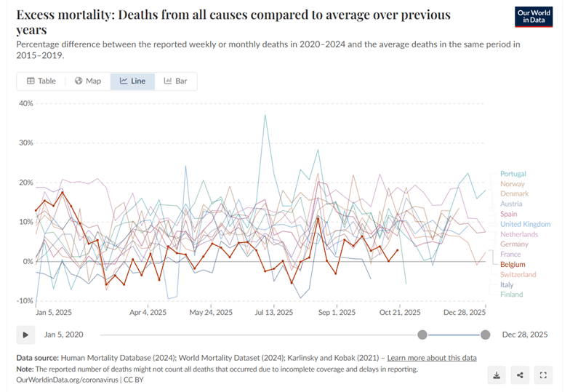Click the Our World in Data logo
Viewport: 570px width, 392px height.
tap(534, 17)
